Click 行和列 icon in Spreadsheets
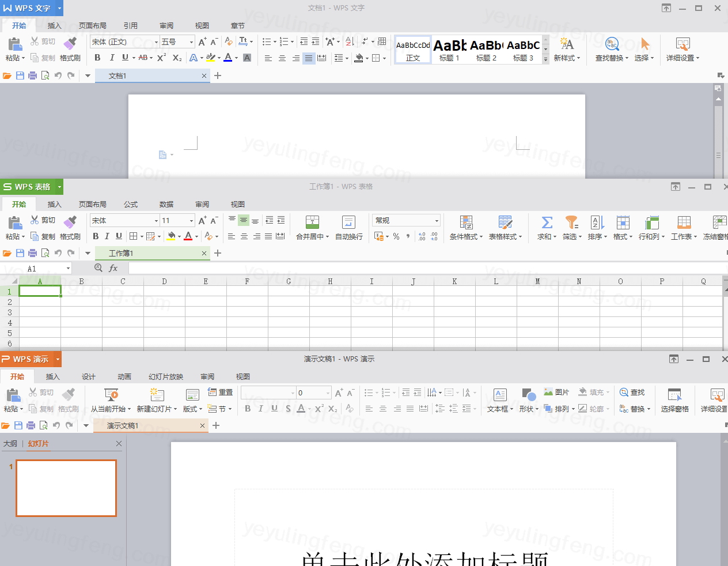 coord(651,222)
